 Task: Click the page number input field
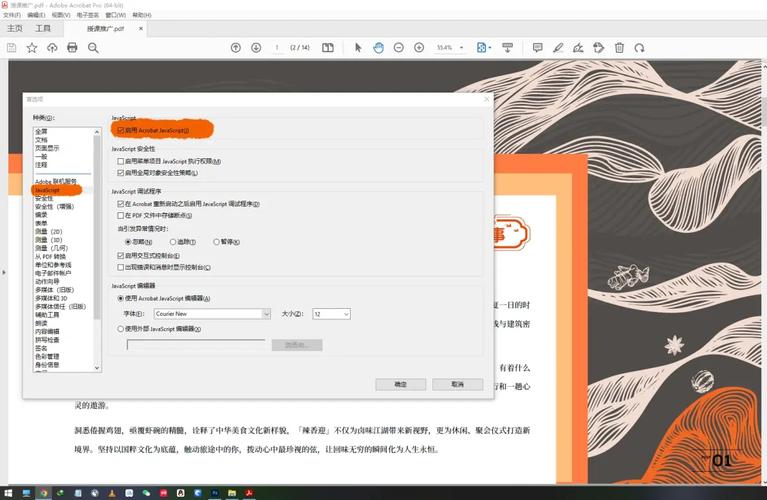pos(277,47)
